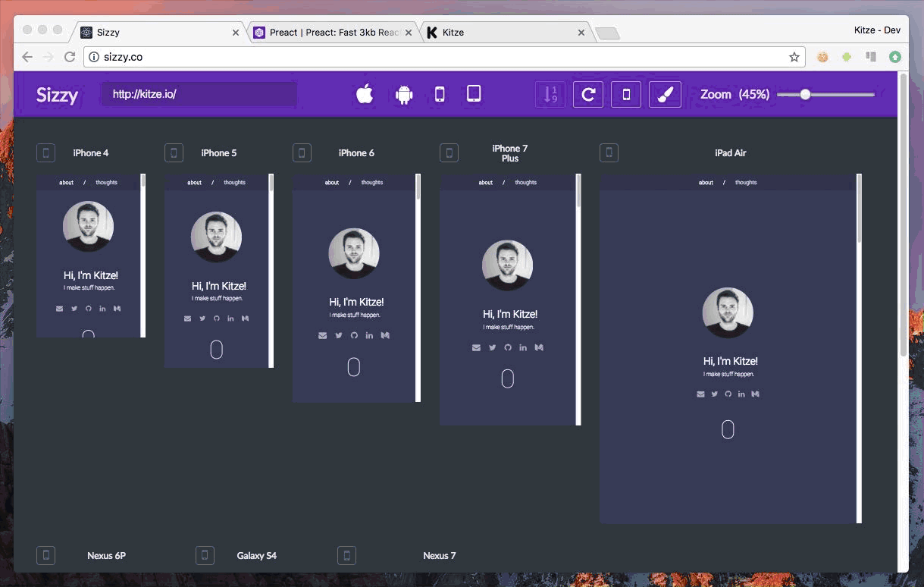Rotate the iPhone 4 device
This screenshot has width=924, height=587.
click(45, 153)
